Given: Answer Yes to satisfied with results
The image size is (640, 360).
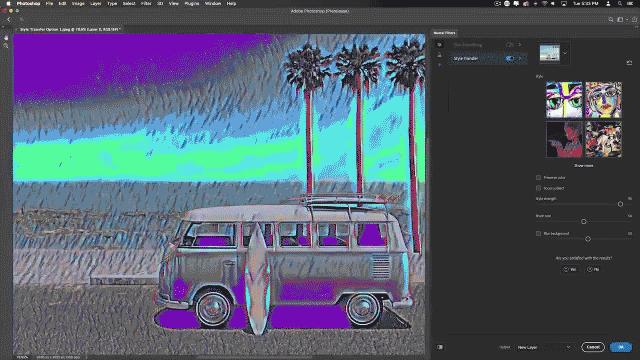Looking at the screenshot, I should pos(570,269).
